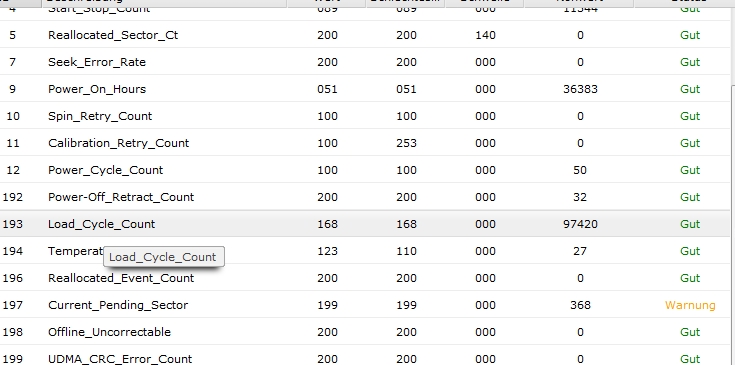Click ID 12 in the table
The height and width of the screenshot is (365, 735).
[x=13, y=170]
